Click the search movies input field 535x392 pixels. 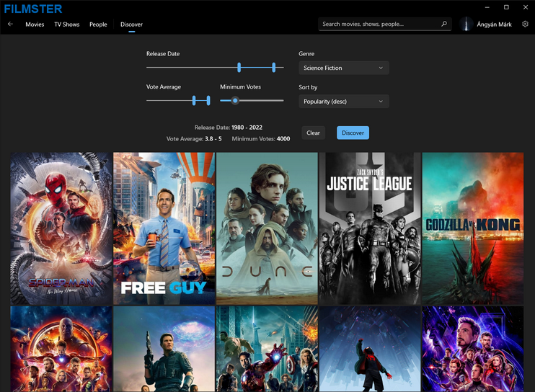pyautogui.click(x=384, y=24)
